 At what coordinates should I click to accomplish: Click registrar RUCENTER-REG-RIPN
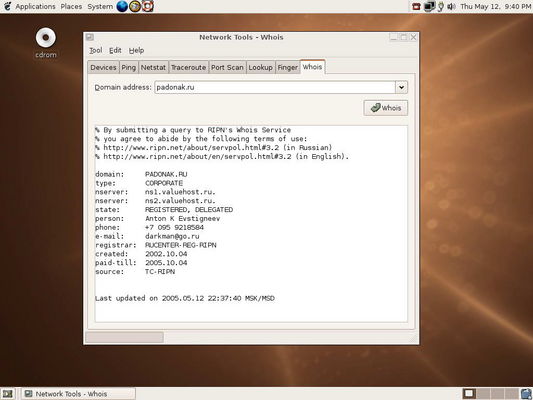click(180, 245)
